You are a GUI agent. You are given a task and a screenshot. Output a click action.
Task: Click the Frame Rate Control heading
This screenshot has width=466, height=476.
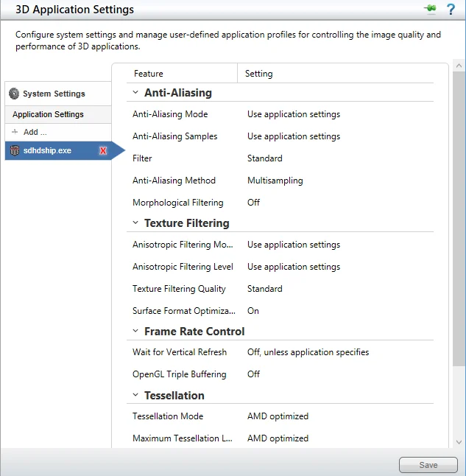(194, 331)
